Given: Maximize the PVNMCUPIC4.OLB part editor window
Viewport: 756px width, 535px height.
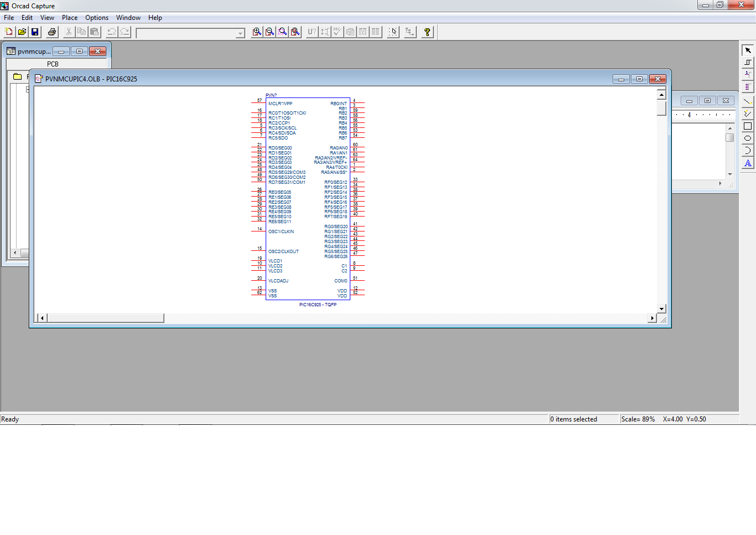Looking at the screenshot, I should tap(639, 79).
